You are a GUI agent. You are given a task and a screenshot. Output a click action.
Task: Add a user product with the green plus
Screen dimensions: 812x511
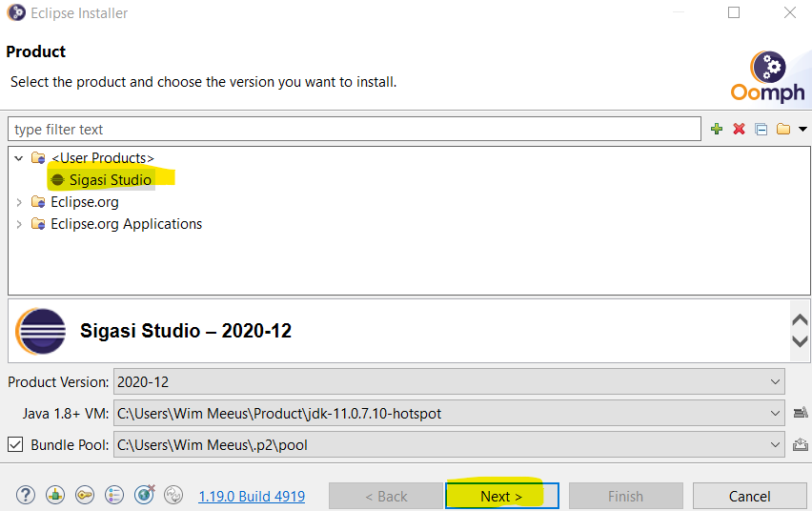[x=717, y=129]
